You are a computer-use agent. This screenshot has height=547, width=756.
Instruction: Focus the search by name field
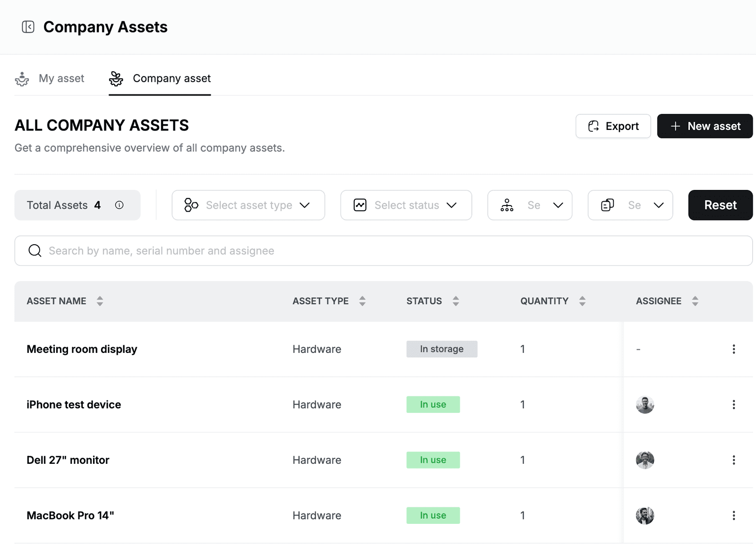[383, 250]
